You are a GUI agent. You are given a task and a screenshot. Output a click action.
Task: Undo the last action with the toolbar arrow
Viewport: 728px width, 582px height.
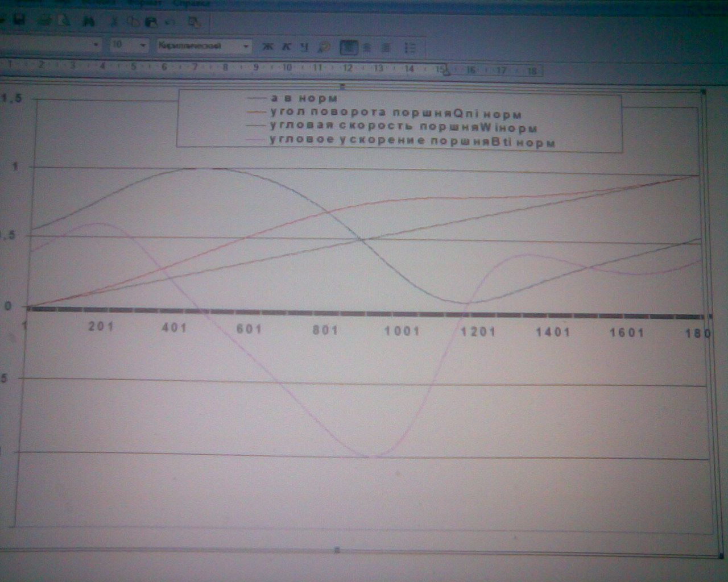click(x=169, y=22)
